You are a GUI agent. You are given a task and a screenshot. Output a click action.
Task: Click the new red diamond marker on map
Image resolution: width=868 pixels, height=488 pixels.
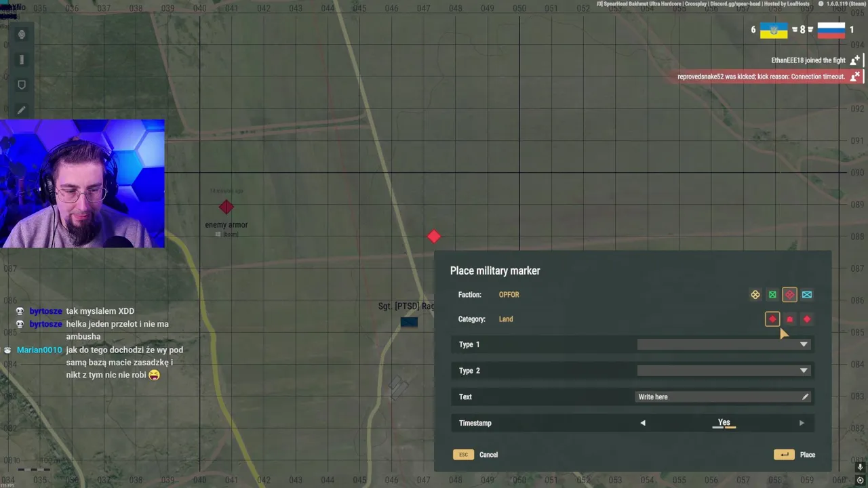pos(434,237)
